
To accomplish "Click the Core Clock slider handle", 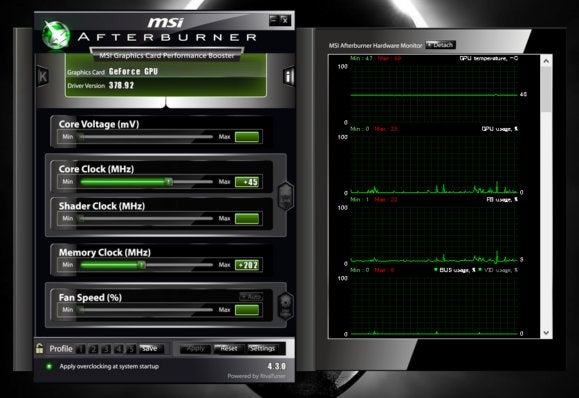I will point(168,182).
